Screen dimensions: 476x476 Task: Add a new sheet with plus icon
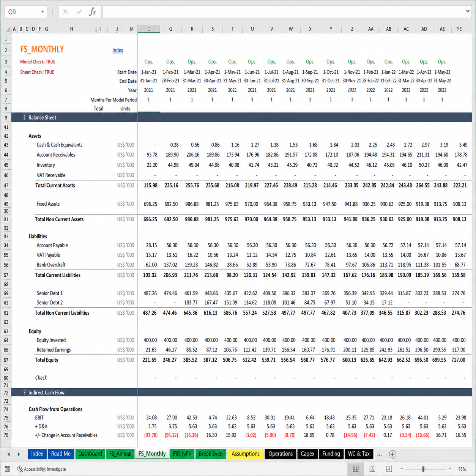[392, 454]
